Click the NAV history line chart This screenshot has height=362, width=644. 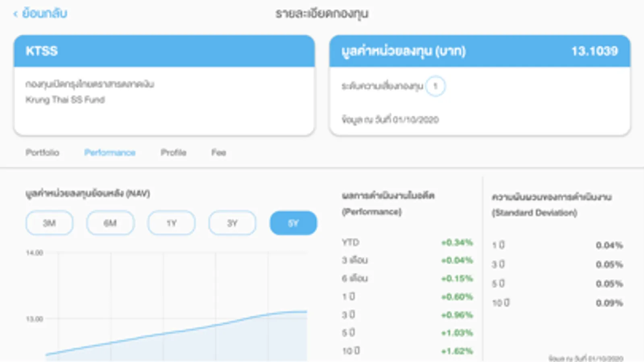[176, 306]
